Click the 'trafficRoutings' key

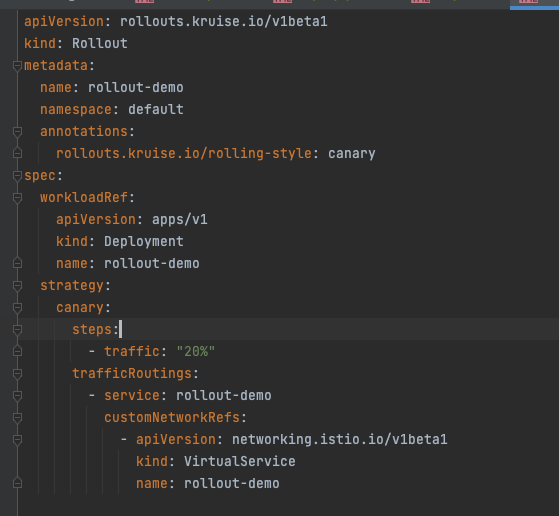click(x=132, y=374)
